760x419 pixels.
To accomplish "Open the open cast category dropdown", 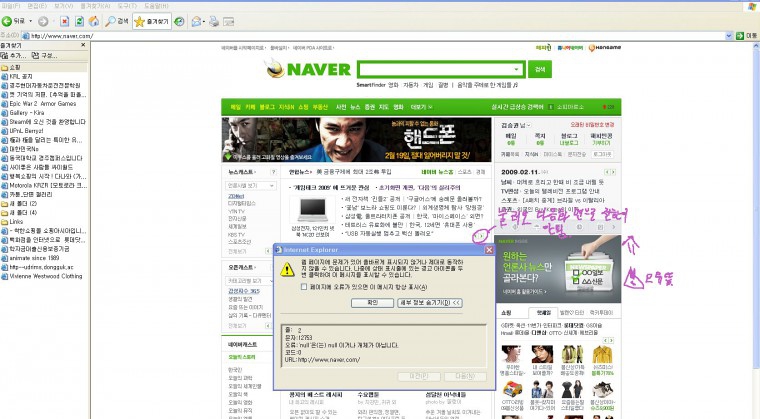I will (x=251, y=281).
